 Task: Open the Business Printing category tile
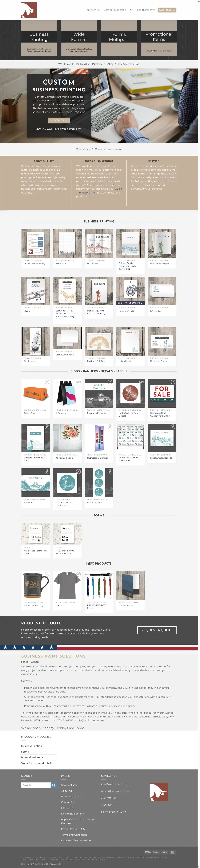[x=39, y=38]
